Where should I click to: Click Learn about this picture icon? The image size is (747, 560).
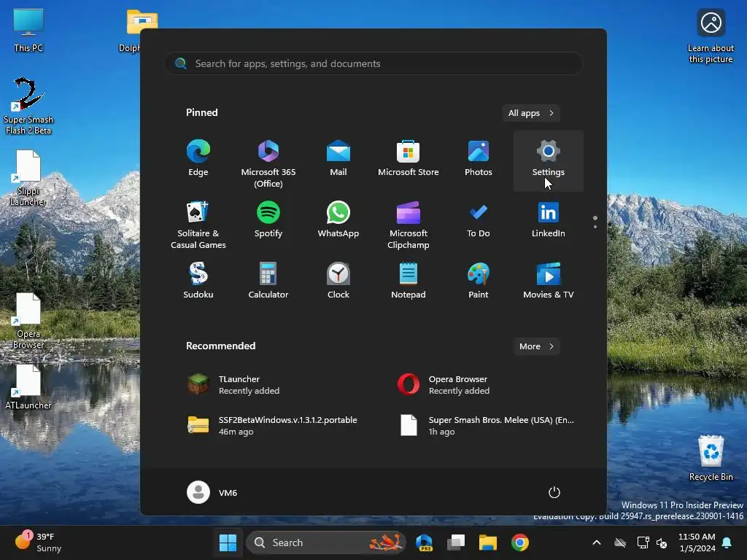(x=711, y=36)
